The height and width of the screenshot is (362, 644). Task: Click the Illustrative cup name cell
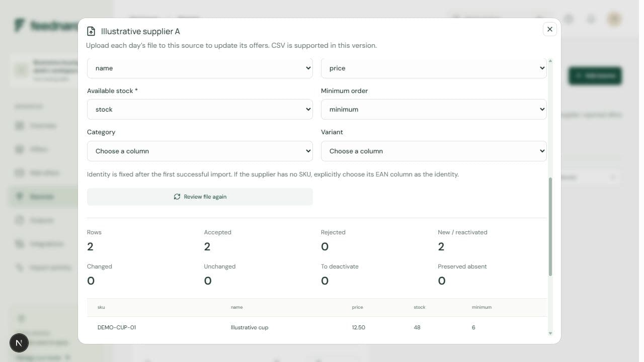pyautogui.click(x=250, y=327)
